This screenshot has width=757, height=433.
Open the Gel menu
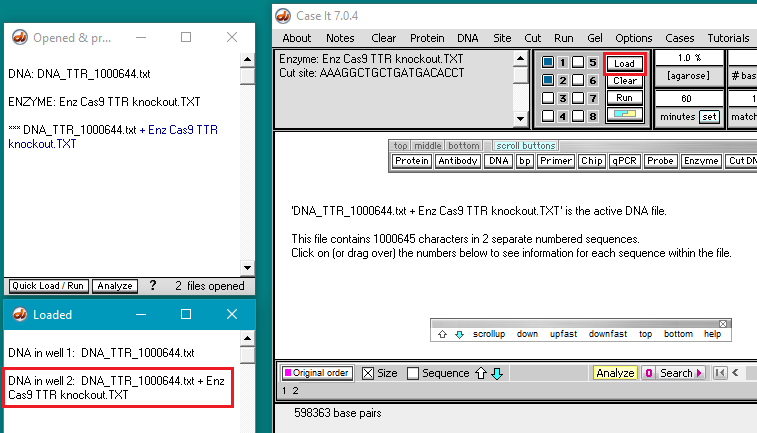(594, 38)
